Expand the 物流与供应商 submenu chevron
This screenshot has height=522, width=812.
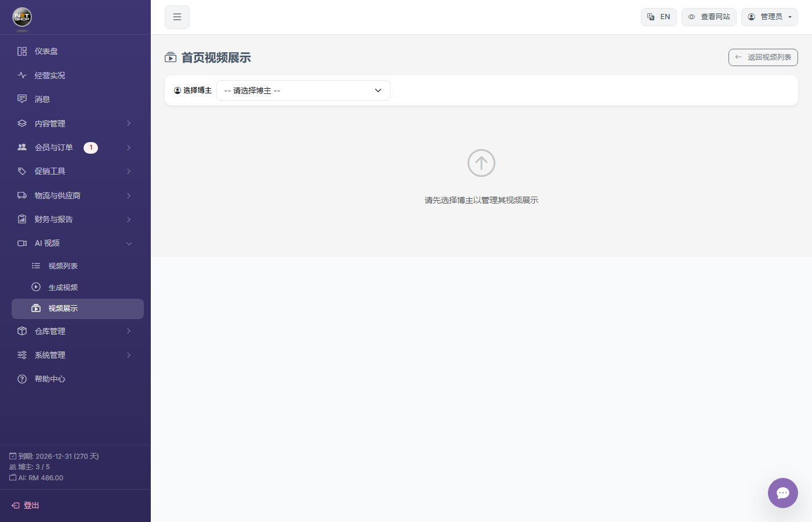pyautogui.click(x=129, y=195)
